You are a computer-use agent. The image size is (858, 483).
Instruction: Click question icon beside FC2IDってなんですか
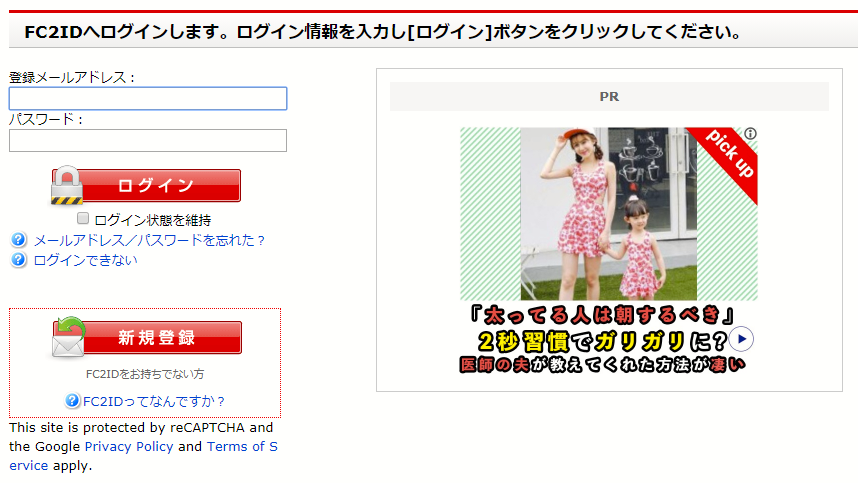72,401
